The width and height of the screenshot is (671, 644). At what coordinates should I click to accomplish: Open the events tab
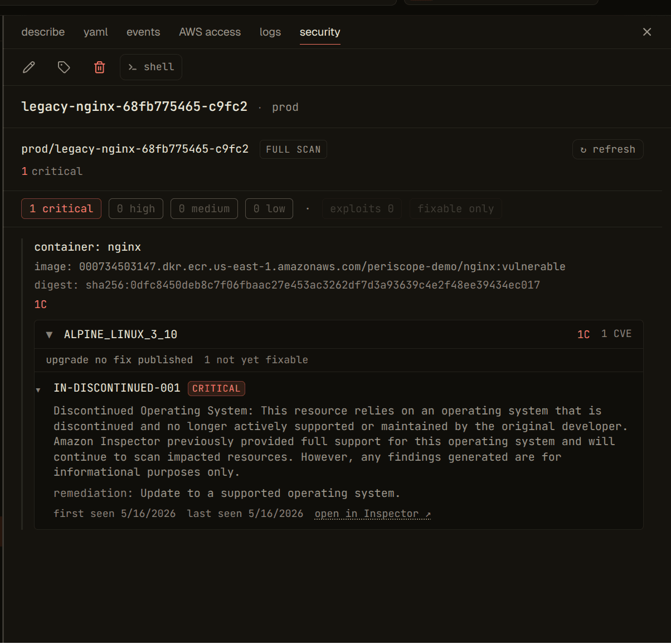[143, 32]
